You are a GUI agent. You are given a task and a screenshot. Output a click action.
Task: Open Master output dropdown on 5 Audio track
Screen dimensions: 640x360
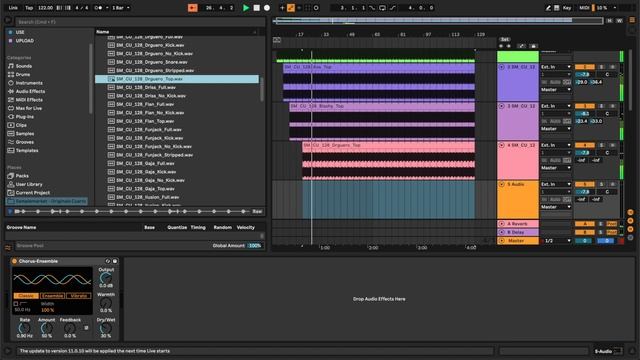click(x=556, y=207)
